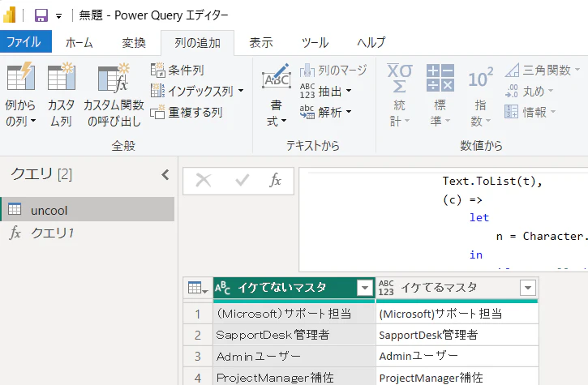Click the 抽出 extract button

coord(321,91)
